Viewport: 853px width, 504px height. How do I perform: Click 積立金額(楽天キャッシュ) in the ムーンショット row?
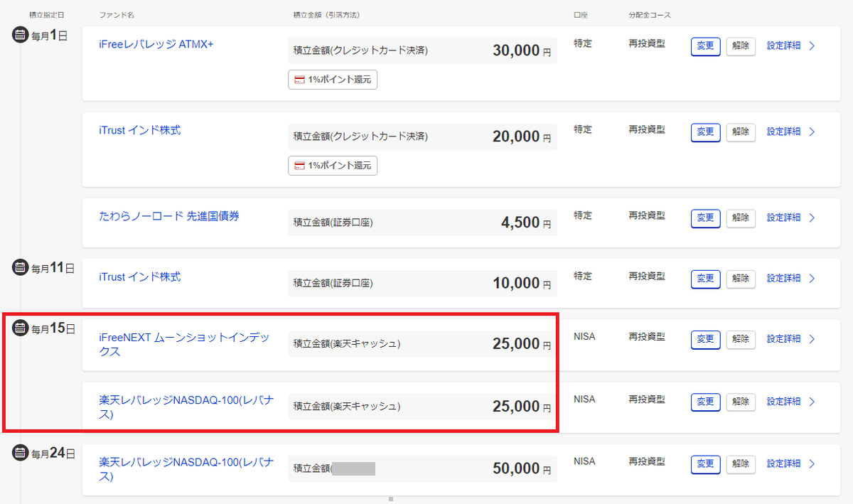pos(347,344)
